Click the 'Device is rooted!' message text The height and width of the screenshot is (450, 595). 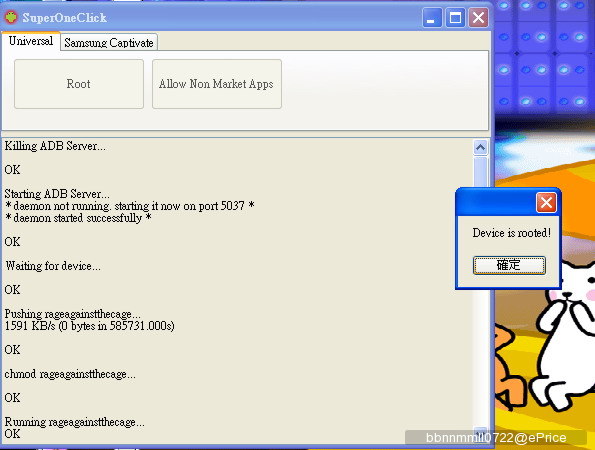coord(512,233)
